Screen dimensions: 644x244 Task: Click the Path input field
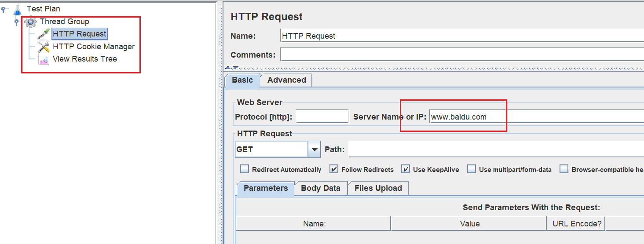pyautogui.click(x=496, y=149)
